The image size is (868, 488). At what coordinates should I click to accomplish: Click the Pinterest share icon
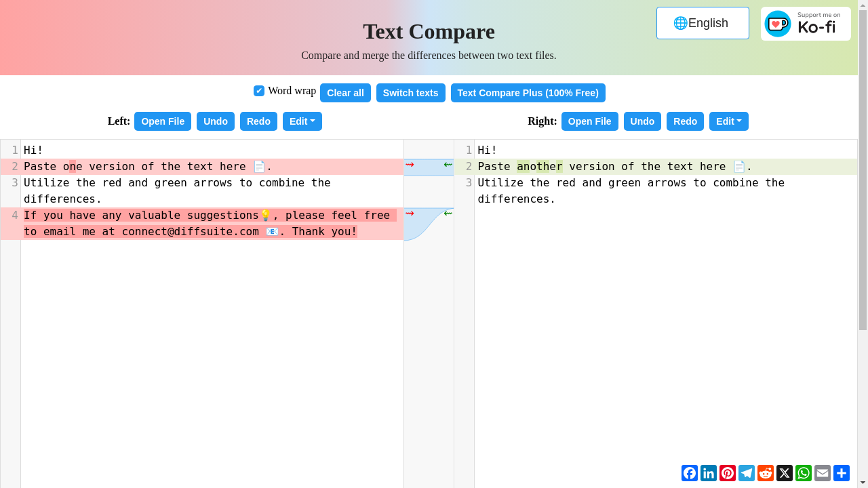coord(728,473)
